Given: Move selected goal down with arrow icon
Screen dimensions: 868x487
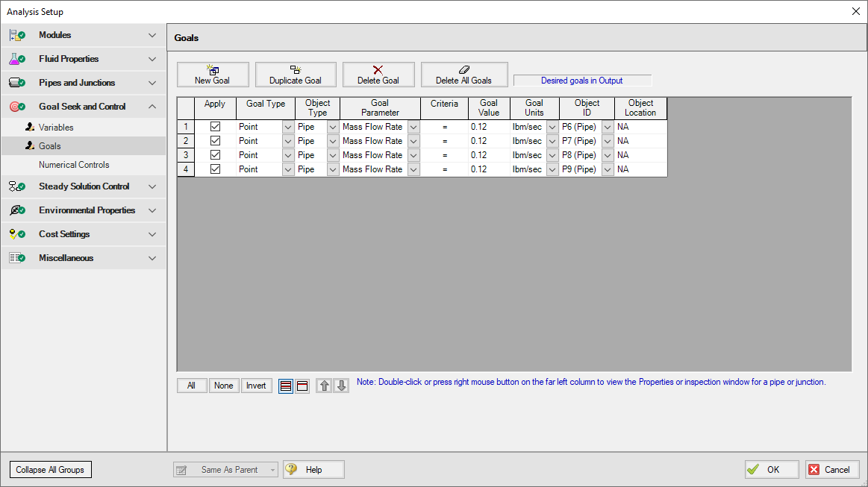Looking at the screenshot, I should (341, 386).
